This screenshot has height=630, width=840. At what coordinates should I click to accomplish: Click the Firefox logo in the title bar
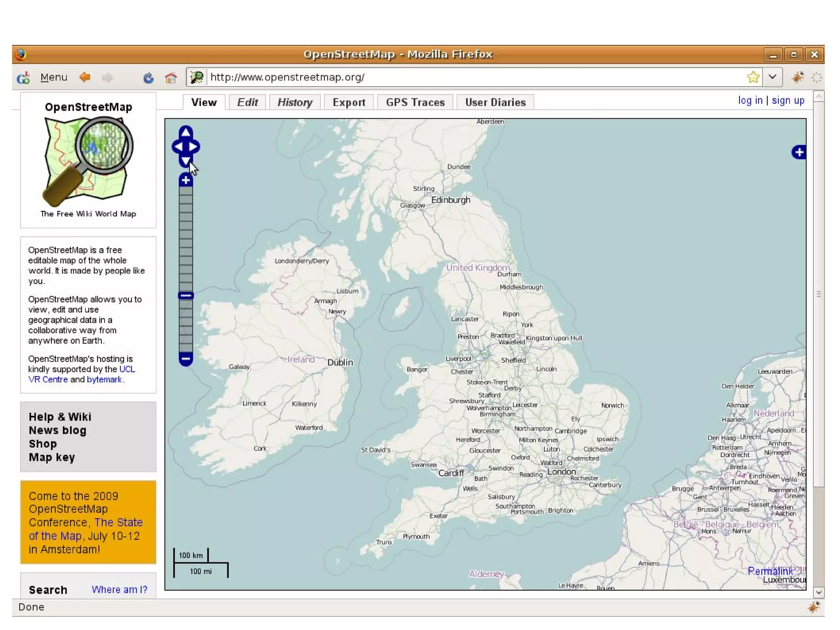[x=21, y=54]
